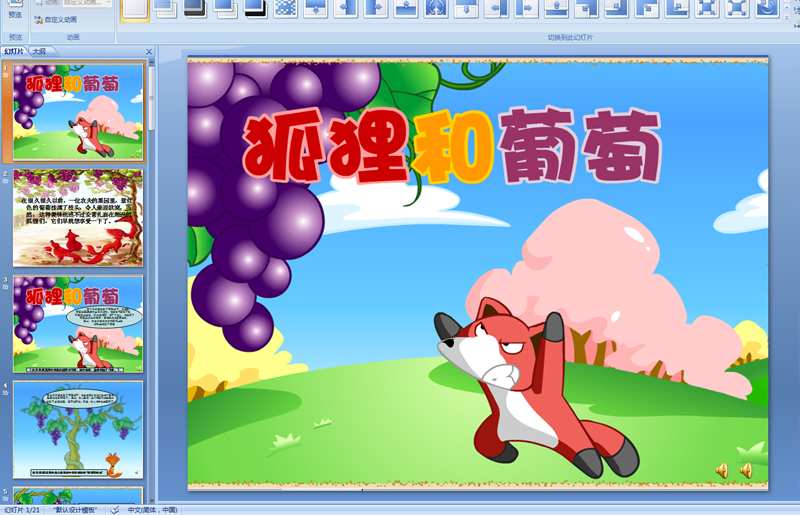Image resolution: width=800 pixels, height=515 pixels.
Task: Select slide 2 thumbnail with grape vines
Action: click(x=78, y=217)
